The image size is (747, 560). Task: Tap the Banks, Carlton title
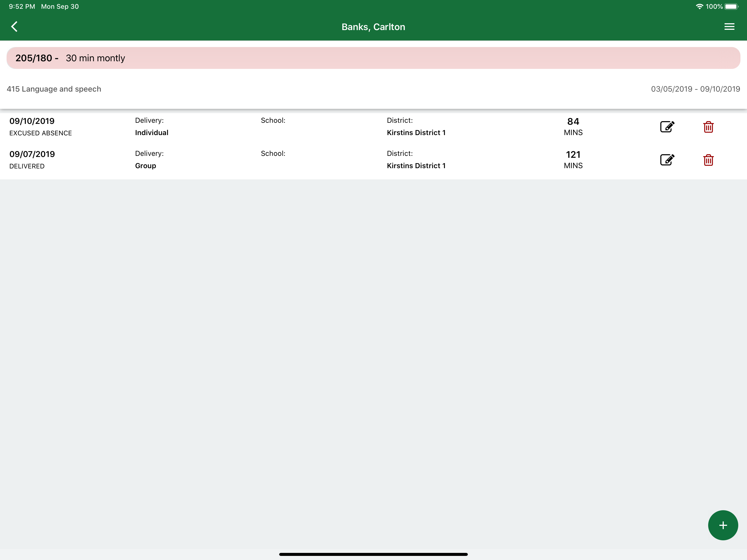click(373, 27)
